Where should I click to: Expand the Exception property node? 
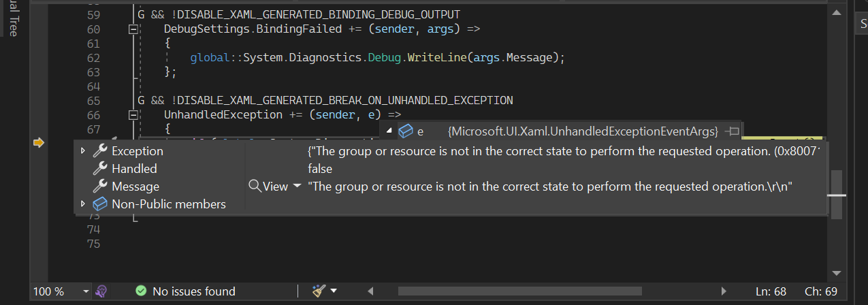83,151
